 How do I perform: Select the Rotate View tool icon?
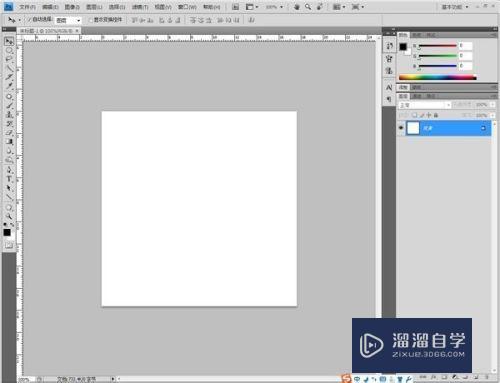(x=320, y=7)
